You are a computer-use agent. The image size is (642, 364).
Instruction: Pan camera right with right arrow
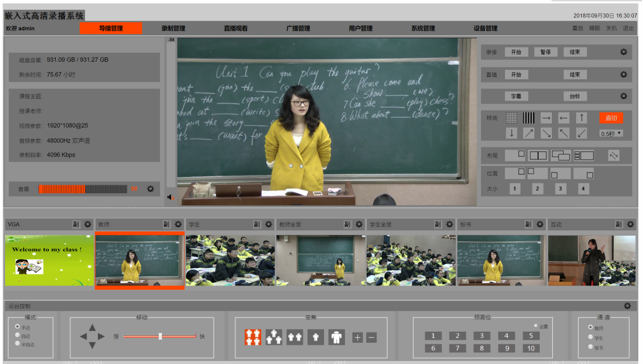[101, 336]
